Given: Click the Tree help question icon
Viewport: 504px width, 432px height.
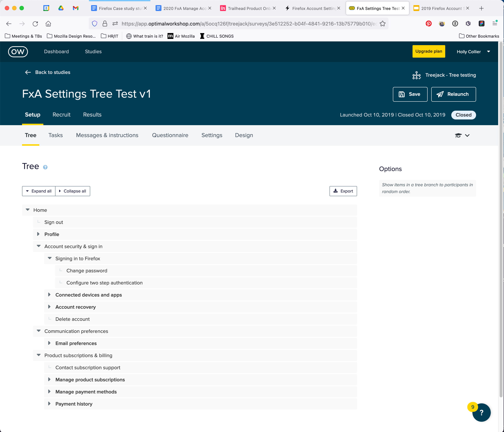Looking at the screenshot, I should pyautogui.click(x=45, y=167).
